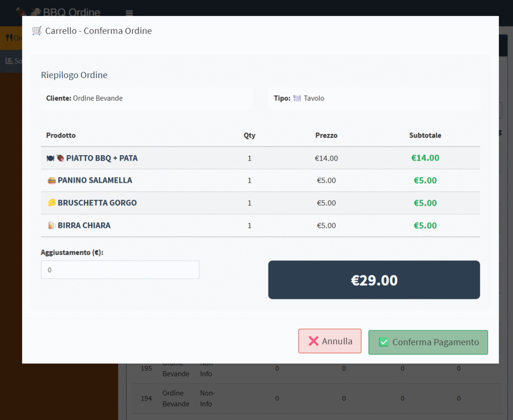Viewport: 513px width, 420px height.
Task: Click the cheese icon next to BRUSCHETTA GORGO
Action: (51, 203)
